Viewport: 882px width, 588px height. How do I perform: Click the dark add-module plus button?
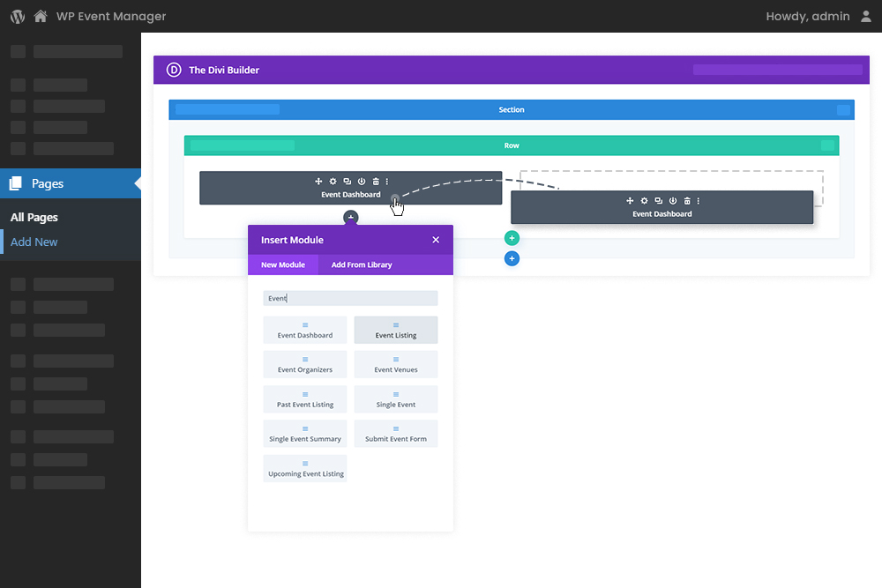coord(350,218)
